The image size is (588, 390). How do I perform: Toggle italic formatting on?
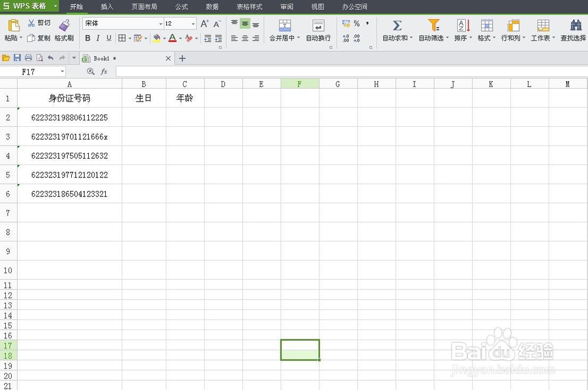pyautogui.click(x=98, y=38)
